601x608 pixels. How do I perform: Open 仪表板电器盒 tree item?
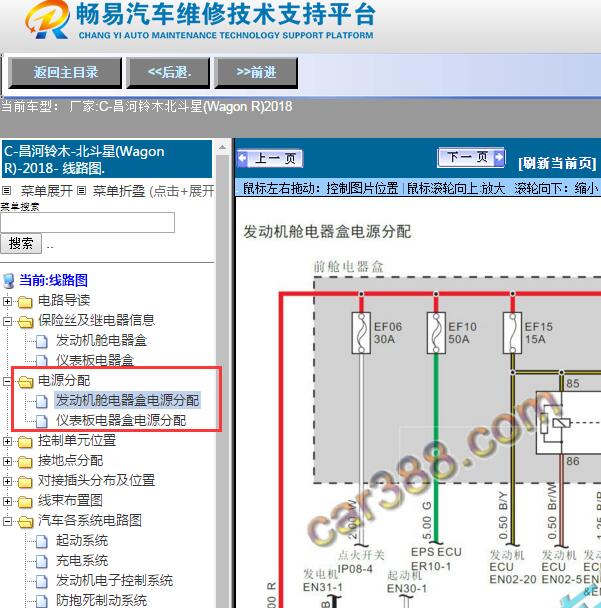tap(95, 360)
